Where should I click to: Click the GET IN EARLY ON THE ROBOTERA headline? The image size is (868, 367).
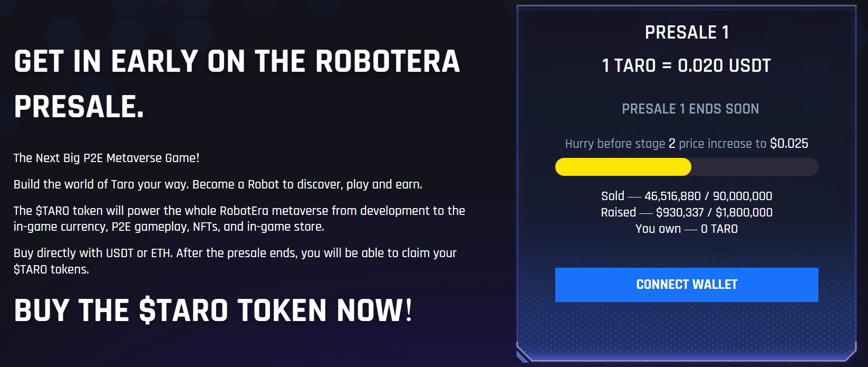click(x=237, y=61)
